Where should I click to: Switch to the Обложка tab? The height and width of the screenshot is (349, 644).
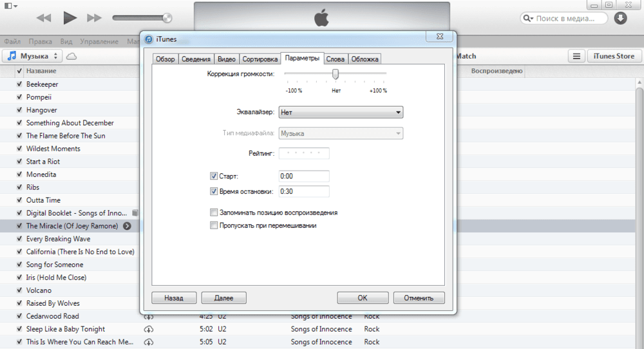point(365,59)
